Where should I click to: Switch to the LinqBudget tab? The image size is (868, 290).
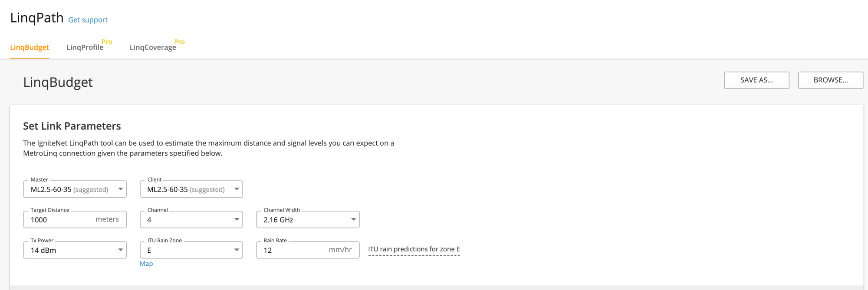(30, 47)
